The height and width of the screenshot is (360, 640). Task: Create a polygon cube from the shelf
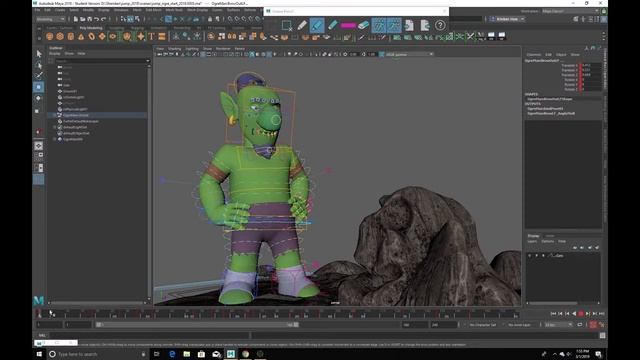click(x=60, y=37)
